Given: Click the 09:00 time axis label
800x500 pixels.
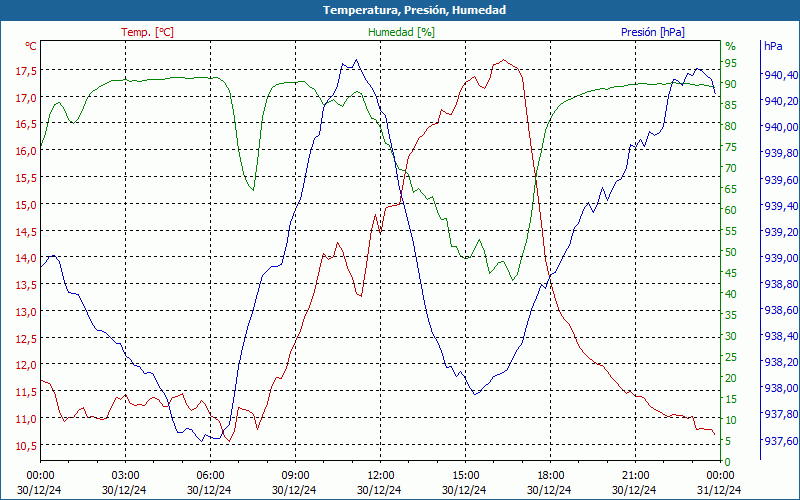Looking at the screenshot, I should [294, 476].
